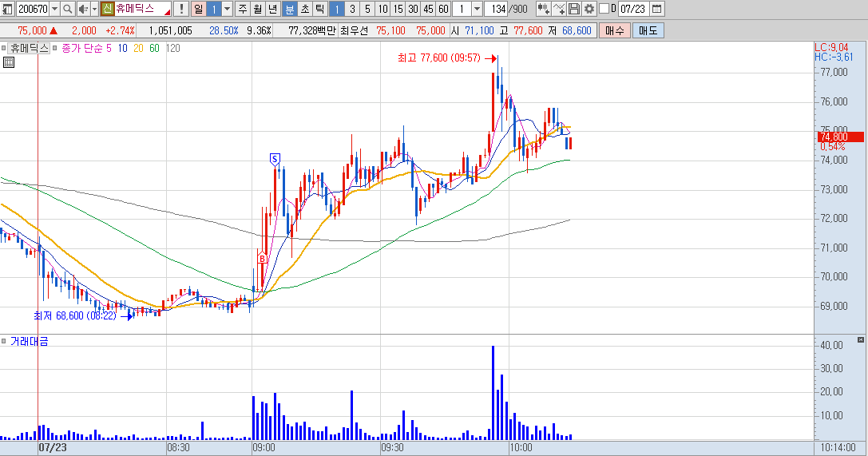
Task: Toggle the D checkbox beside date field
Action: [x=604, y=9]
